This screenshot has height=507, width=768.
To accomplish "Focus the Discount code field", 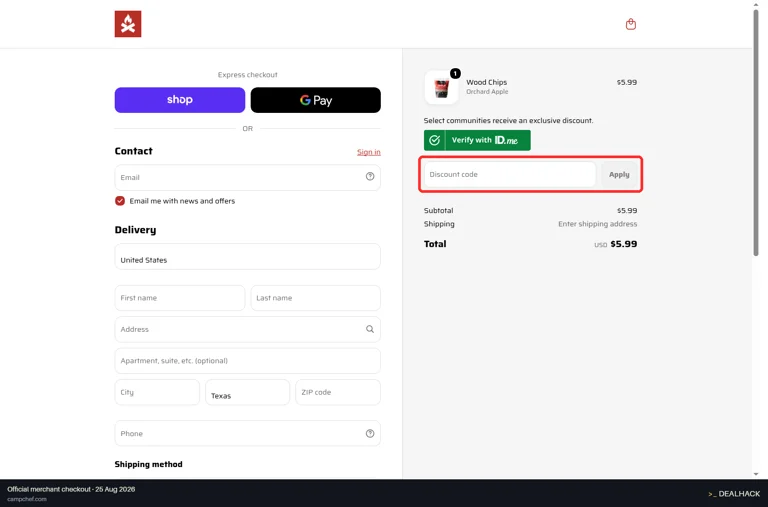I will click(x=510, y=174).
